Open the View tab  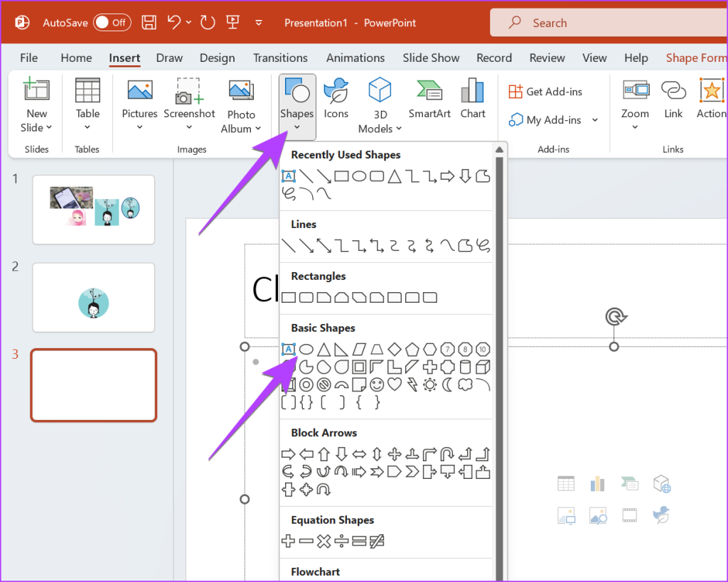[x=594, y=58]
